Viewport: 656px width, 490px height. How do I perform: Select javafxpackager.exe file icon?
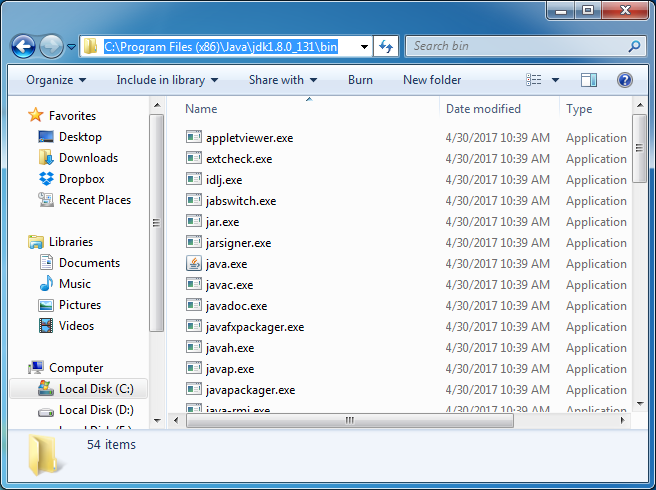(x=194, y=326)
